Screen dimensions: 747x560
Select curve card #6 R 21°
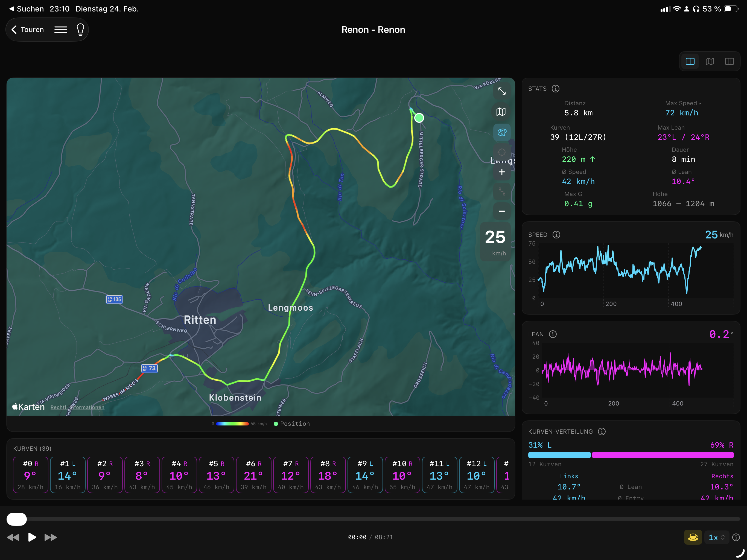pyautogui.click(x=253, y=475)
